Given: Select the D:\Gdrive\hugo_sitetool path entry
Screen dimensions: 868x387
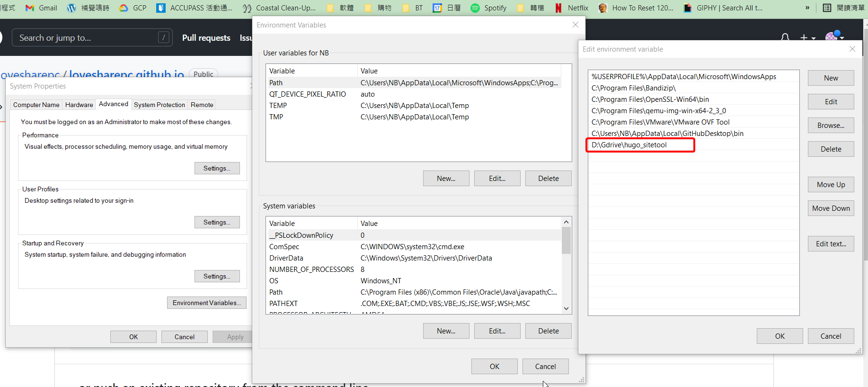Looking at the screenshot, I should [x=629, y=145].
